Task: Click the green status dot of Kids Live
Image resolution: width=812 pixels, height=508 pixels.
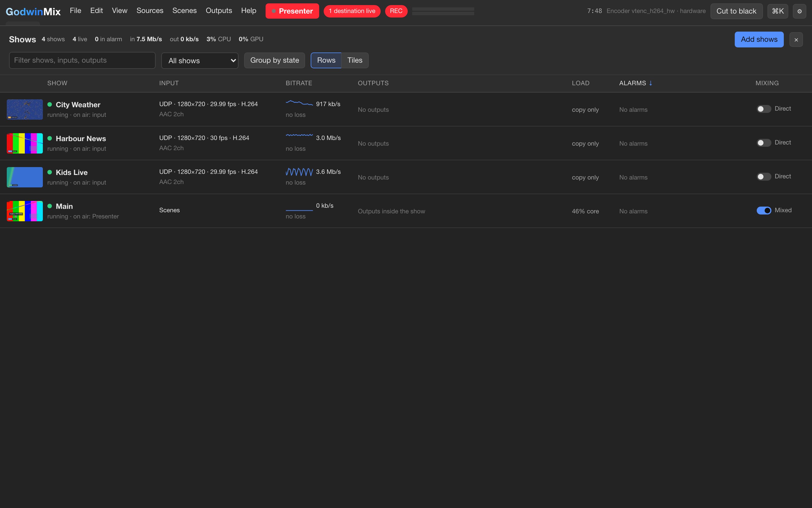Action: 50,172
